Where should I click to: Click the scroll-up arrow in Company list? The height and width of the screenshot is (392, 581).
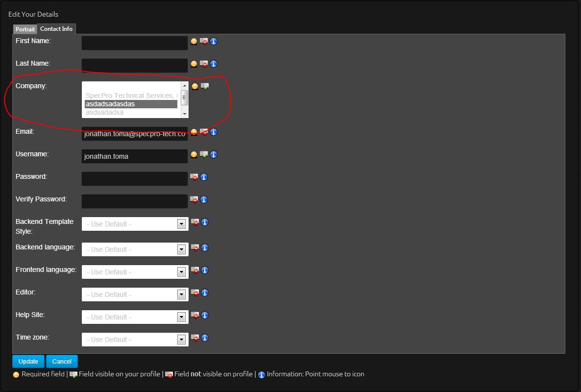[x=185, y=86]
